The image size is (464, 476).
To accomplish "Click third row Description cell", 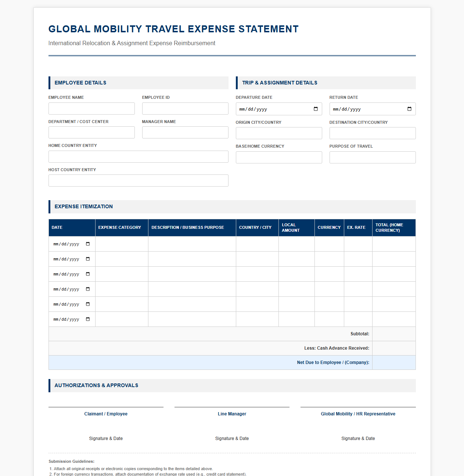I will coord(192,274).
